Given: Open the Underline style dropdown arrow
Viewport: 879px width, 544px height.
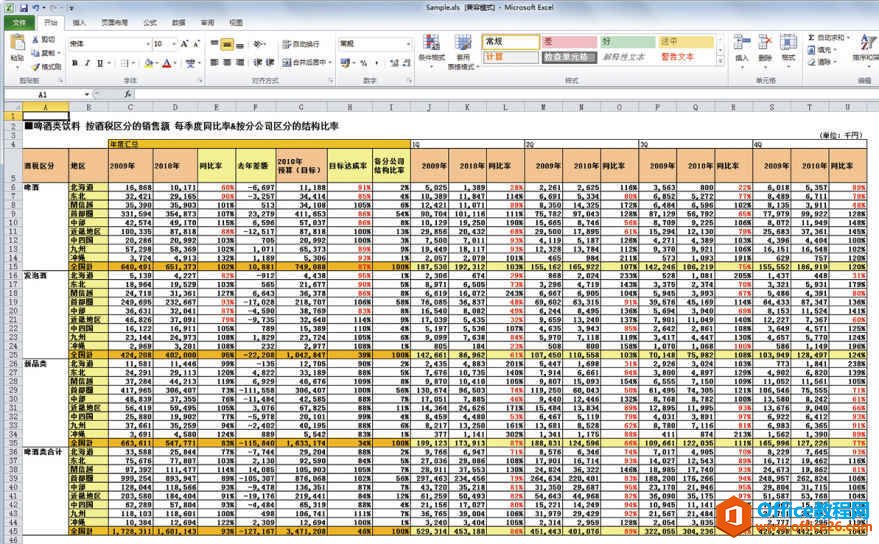Looking at the screenshot, I should click(x=109, y=63).
